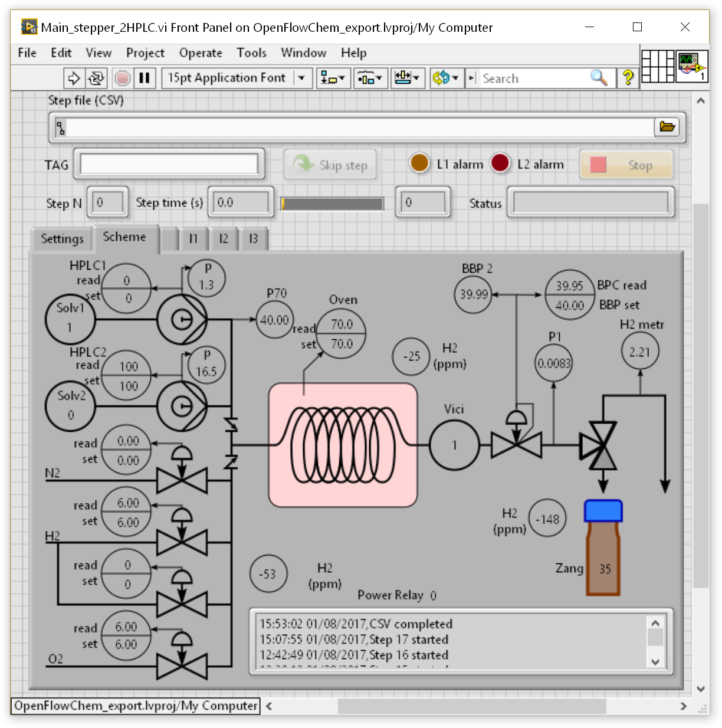The height and width of the screenshot is (728, 722).
Task: Click the Status indicator field
Action: click(x=590, y=203)
